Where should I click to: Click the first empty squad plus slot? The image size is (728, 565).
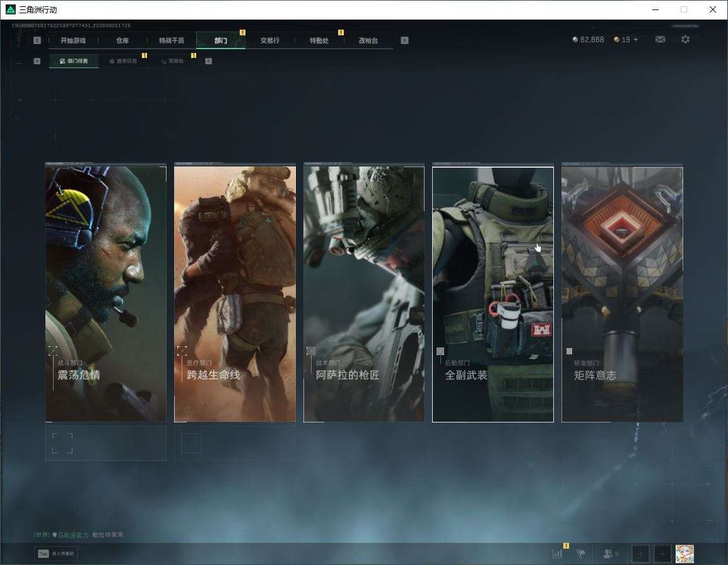640,554
